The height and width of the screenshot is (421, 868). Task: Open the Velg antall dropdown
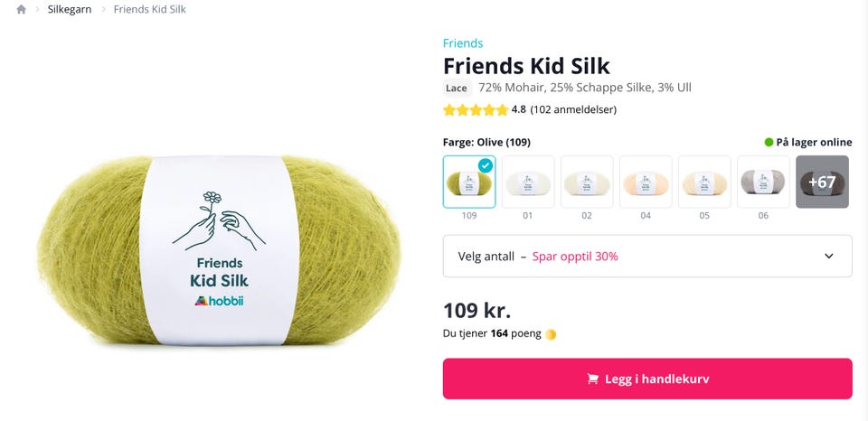[647, 257]
